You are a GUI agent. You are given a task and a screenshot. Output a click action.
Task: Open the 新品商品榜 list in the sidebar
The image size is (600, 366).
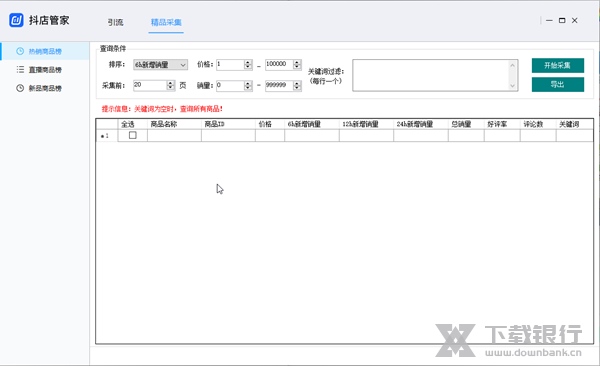click(45, 88)
